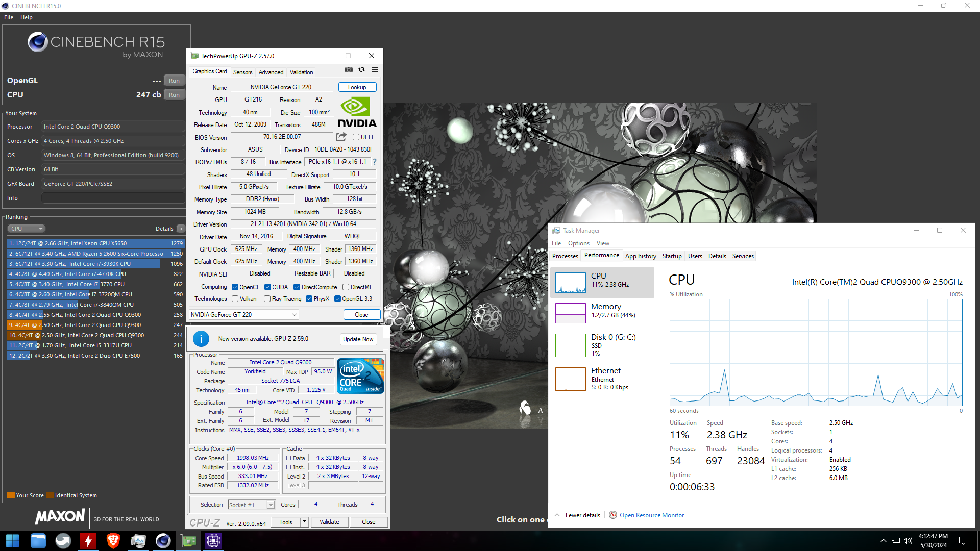Open the Cinebench ranking CPU dropdown
The image size is (980, 551).
(x=26, y=229)
